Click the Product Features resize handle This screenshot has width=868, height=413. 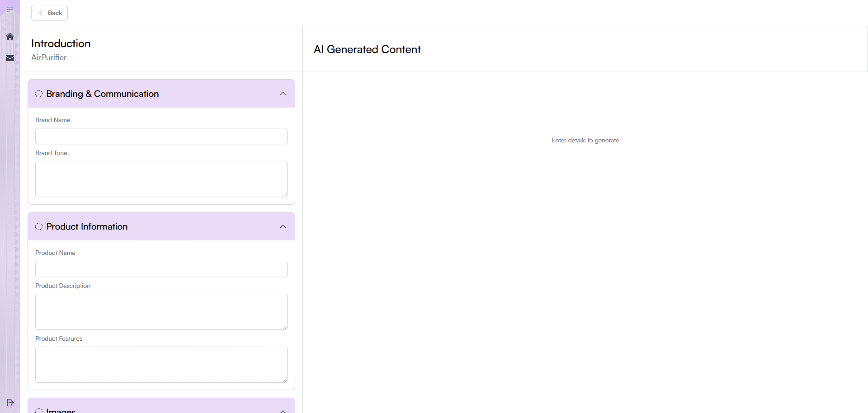pyautogui.click(x=285, y=380)
